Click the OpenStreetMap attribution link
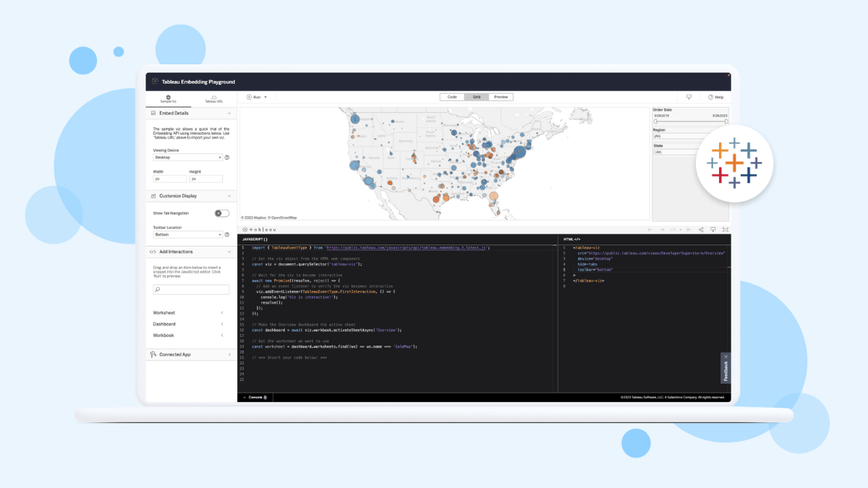Image resolution: width=868 pixels, height=488 pixels. [x=283, y=218]
